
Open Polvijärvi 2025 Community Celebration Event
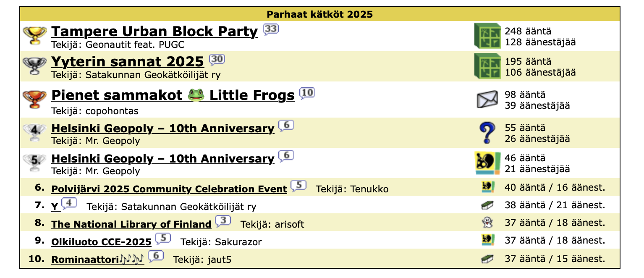click(169, 189)
